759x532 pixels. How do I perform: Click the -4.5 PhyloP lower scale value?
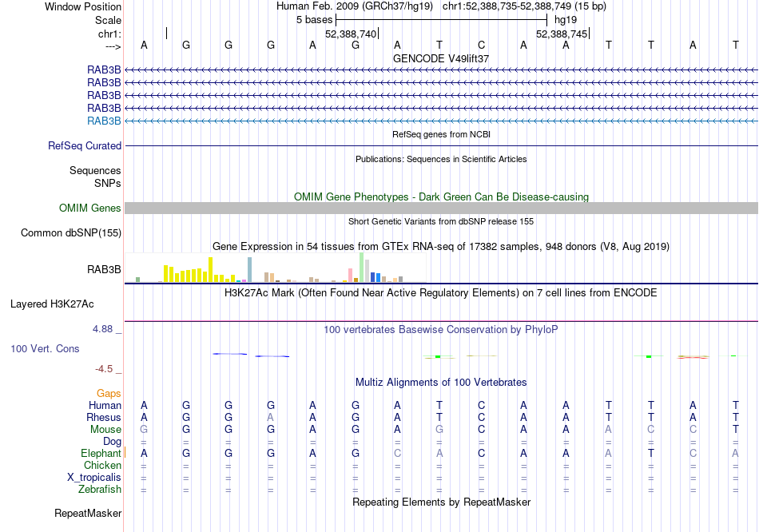(x=104, y=369)
